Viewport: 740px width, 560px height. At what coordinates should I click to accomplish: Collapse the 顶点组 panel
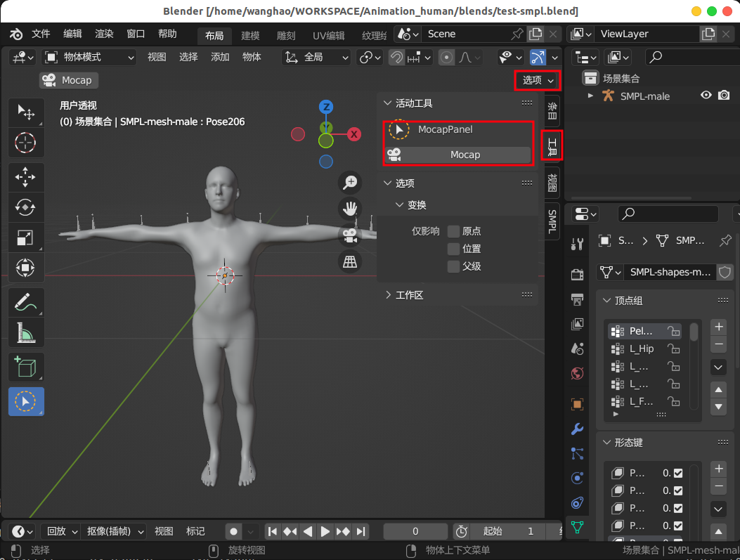coord(607,301)
